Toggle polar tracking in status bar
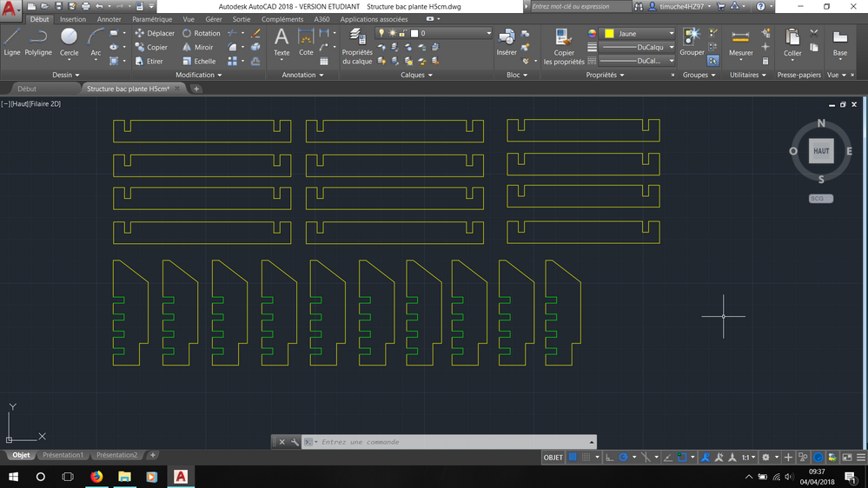The height and width of the screenshot is (488, 868). point(624,457)
